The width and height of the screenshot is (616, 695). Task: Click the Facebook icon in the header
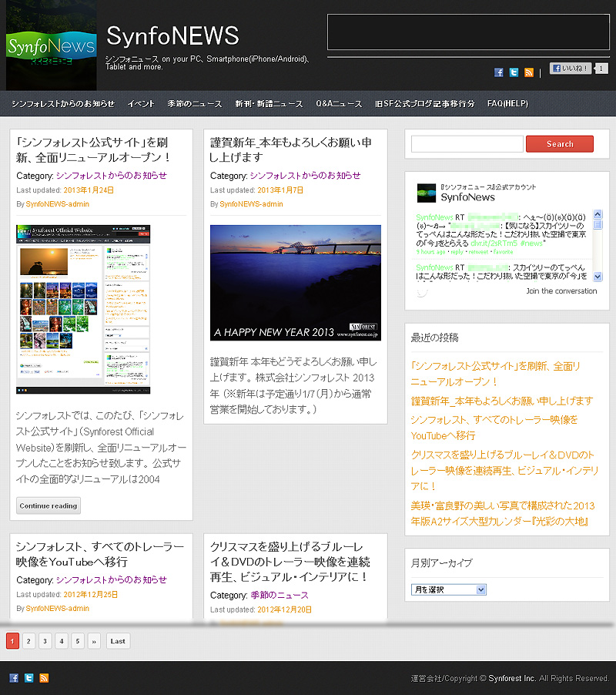click(499, 72)
